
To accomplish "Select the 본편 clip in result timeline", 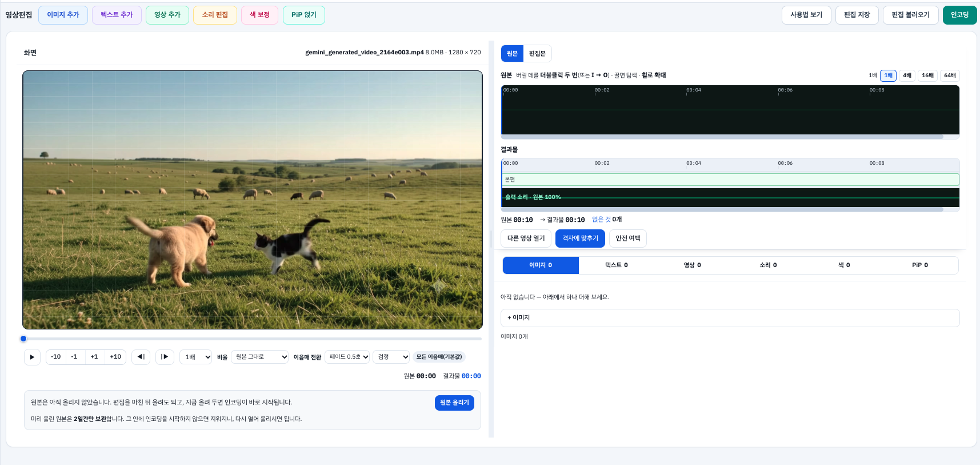I will (730, 180).
